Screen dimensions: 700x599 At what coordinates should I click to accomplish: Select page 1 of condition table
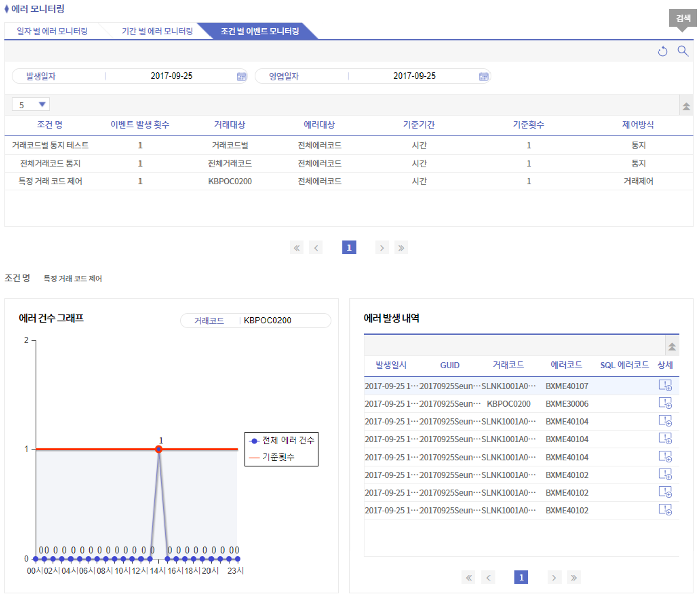(349, 248)
